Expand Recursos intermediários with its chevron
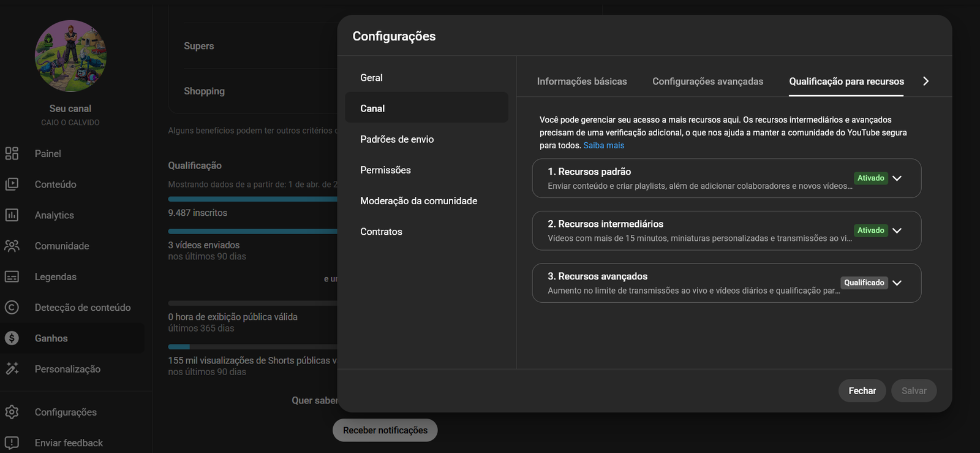Screen dimensions: 980x453 tap(897, 230)
